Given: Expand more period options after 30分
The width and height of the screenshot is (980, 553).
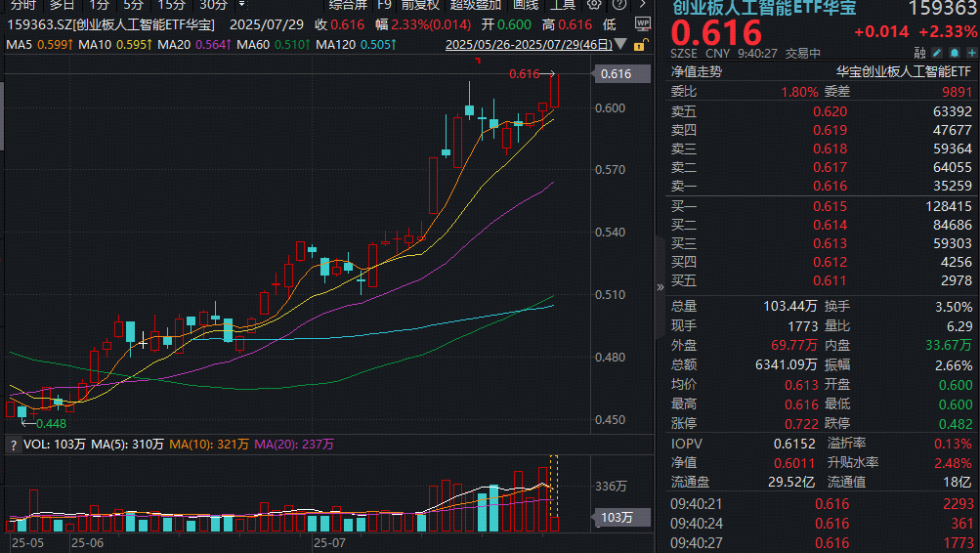Looking at the screenshot, I should click(242, 4).
